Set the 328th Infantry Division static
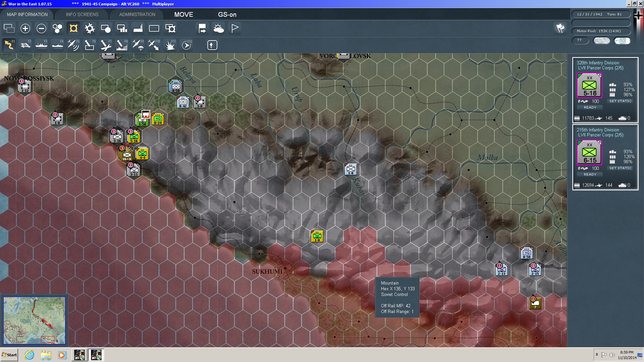644x362 pixels. [x=620, y=101]
